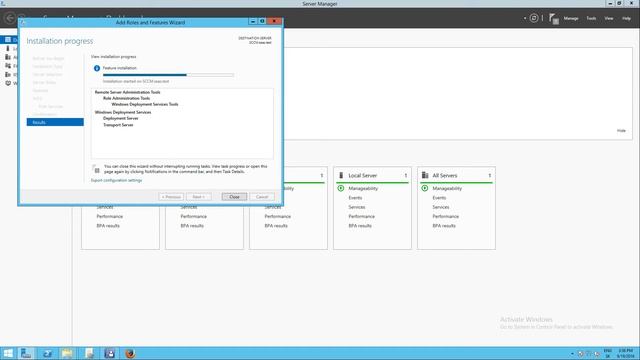Open Performance in the Local Server tile
Viewport: 640px width, 360px height.
(361, 216)
